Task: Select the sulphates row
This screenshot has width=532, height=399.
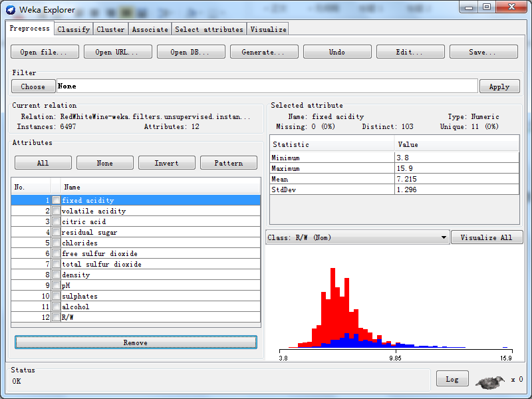Action: point(136,296)
